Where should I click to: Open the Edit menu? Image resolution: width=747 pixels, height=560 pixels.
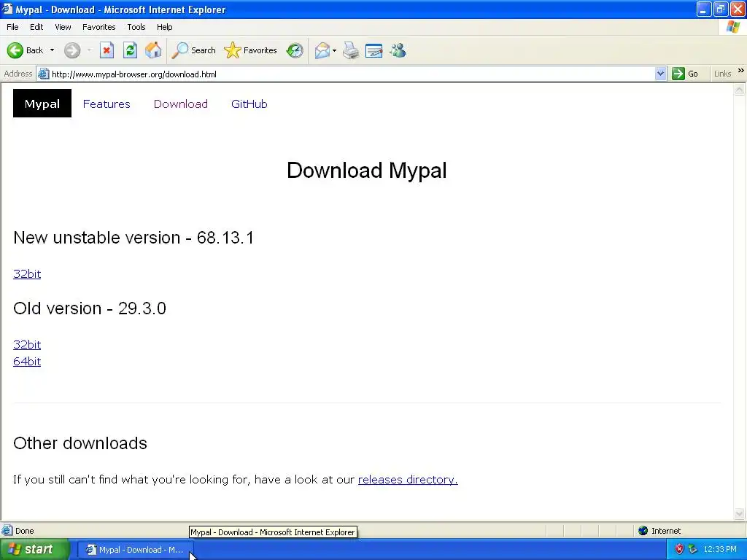36,27
